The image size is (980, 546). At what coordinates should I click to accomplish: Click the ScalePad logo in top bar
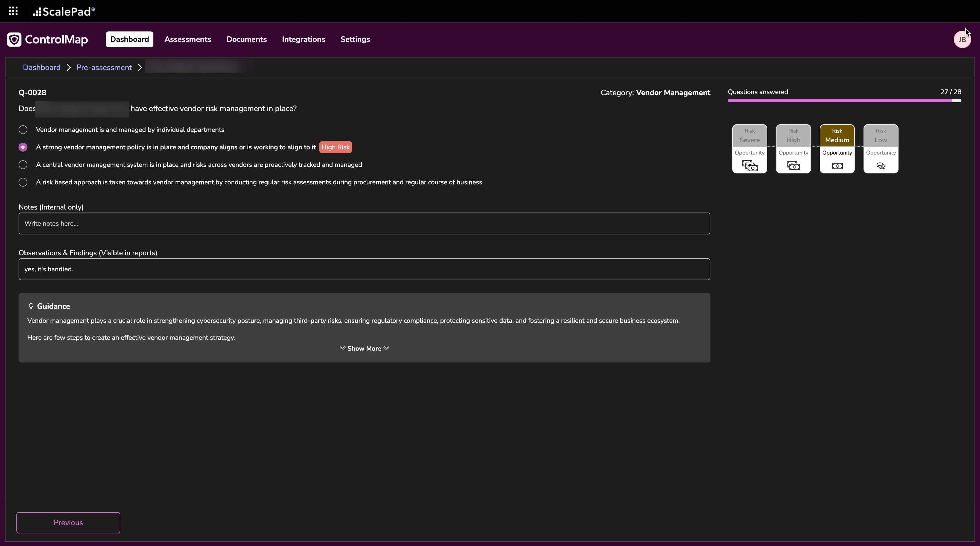64,11
